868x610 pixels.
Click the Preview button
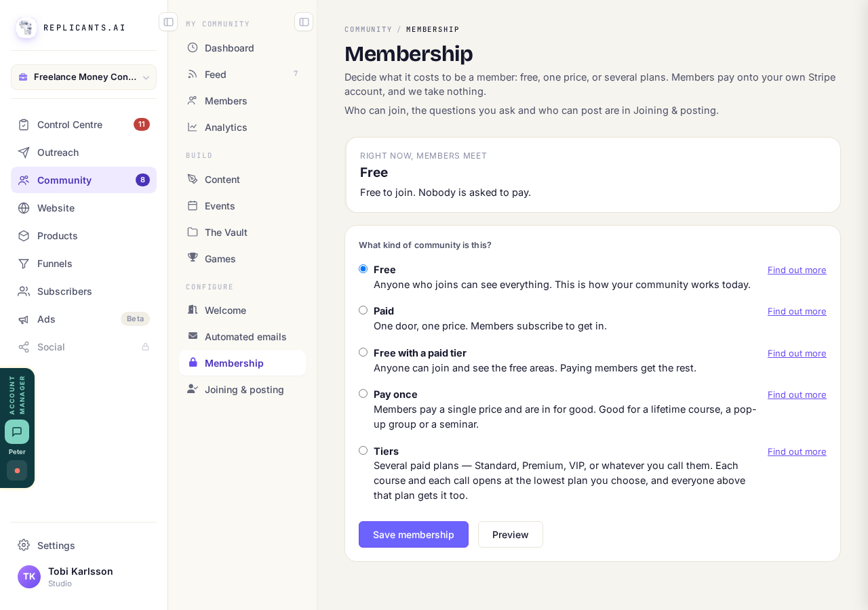(511, 534)
